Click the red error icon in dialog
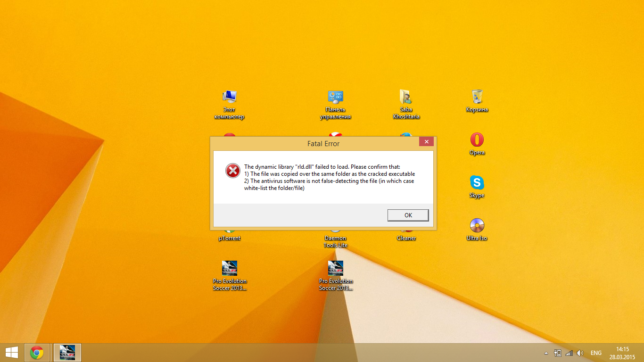Viewport: 644px width, 362px height. [x=232, y=171]
